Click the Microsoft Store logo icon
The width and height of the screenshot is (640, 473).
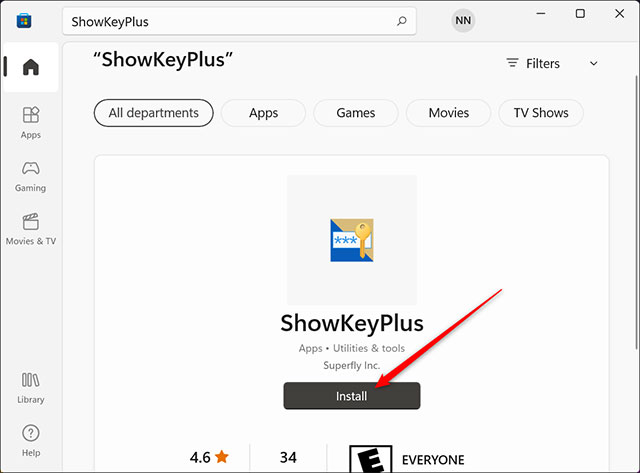coord(24,21)
